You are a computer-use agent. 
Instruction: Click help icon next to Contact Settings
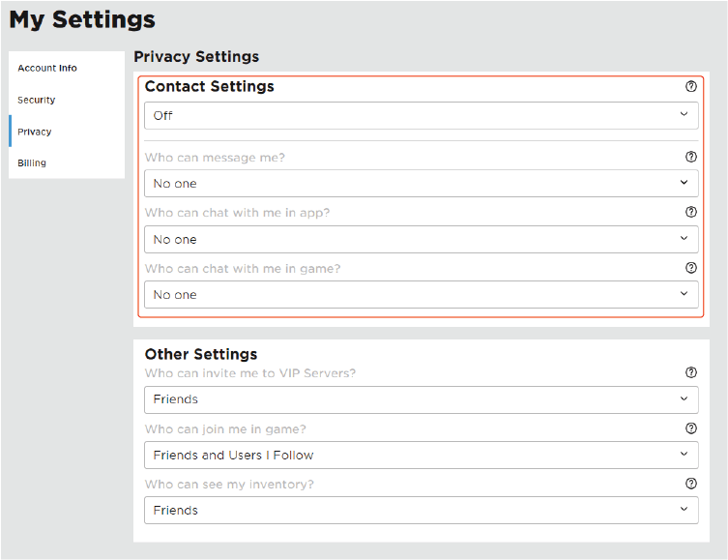[690, 86]
